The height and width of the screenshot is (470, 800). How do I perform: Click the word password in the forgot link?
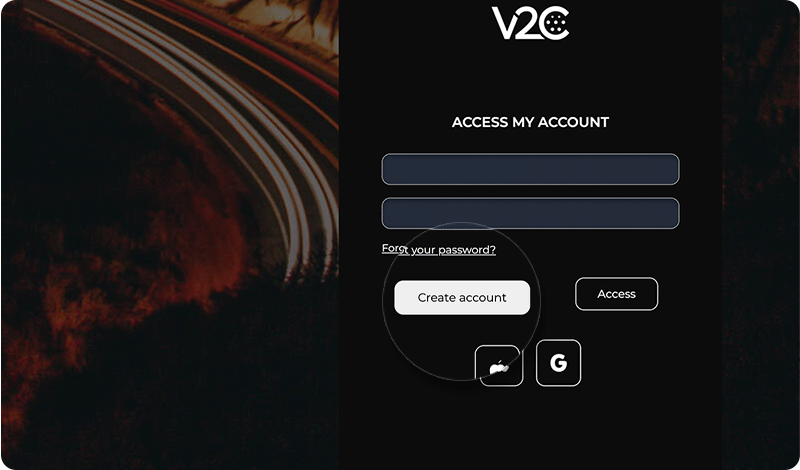(467, 250)
